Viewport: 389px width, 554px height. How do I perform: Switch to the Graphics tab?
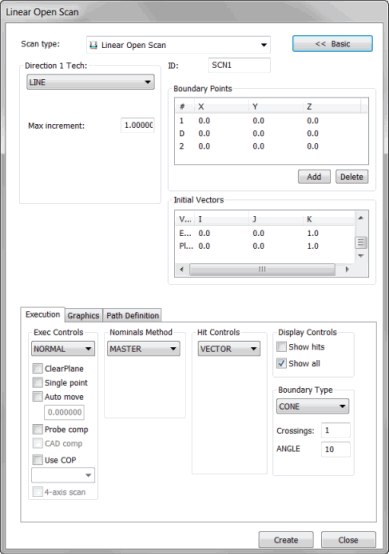click(83, 316)
